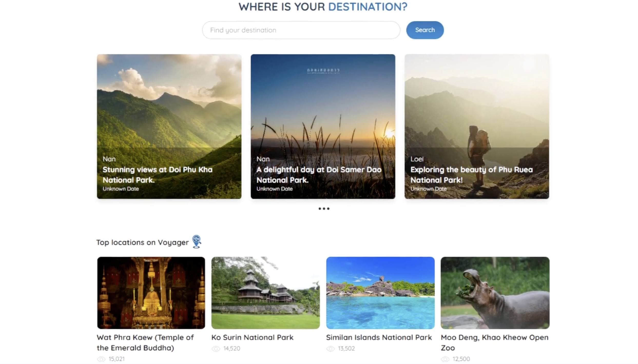Select the Ko Surin National Park photo
This screenshot has height=364, width=638.
265,293
